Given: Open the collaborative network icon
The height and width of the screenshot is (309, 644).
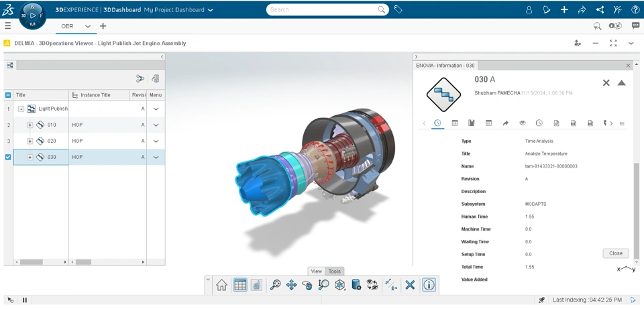Looking at the screenshot, I should click(x=600, y=10).
